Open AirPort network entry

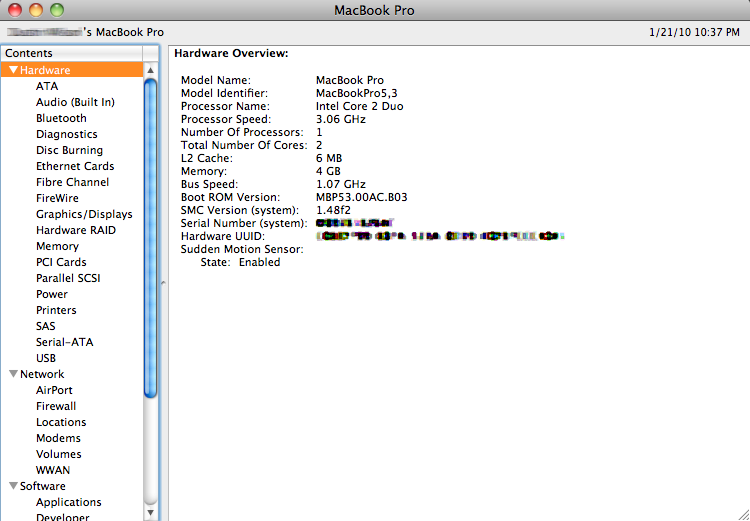click(54, 390)
